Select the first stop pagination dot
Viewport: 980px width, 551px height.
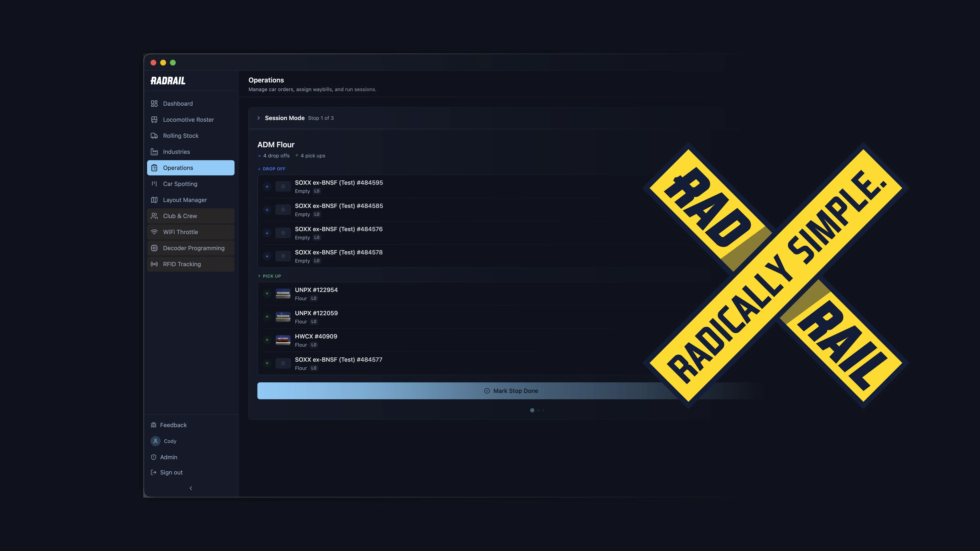532,410
